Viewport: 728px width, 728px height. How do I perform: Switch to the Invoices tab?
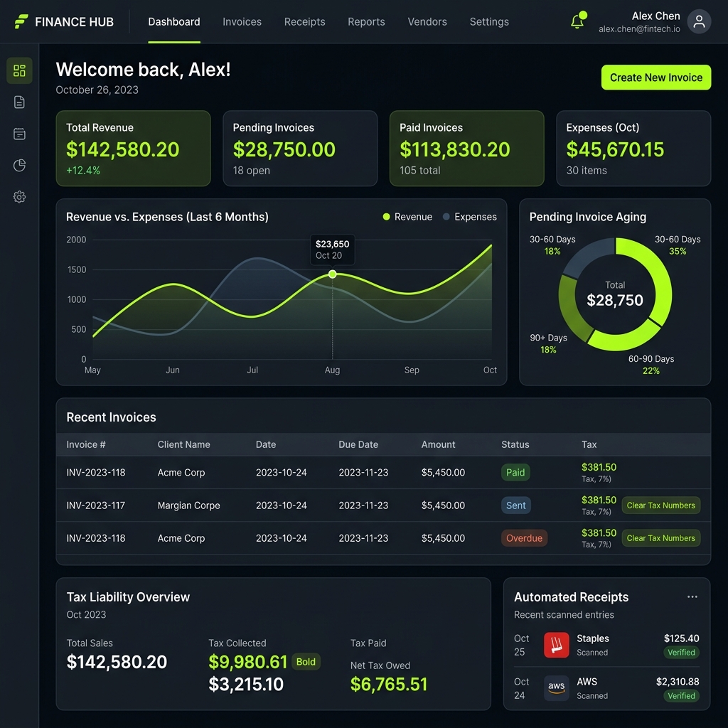[x=242, y=21]
